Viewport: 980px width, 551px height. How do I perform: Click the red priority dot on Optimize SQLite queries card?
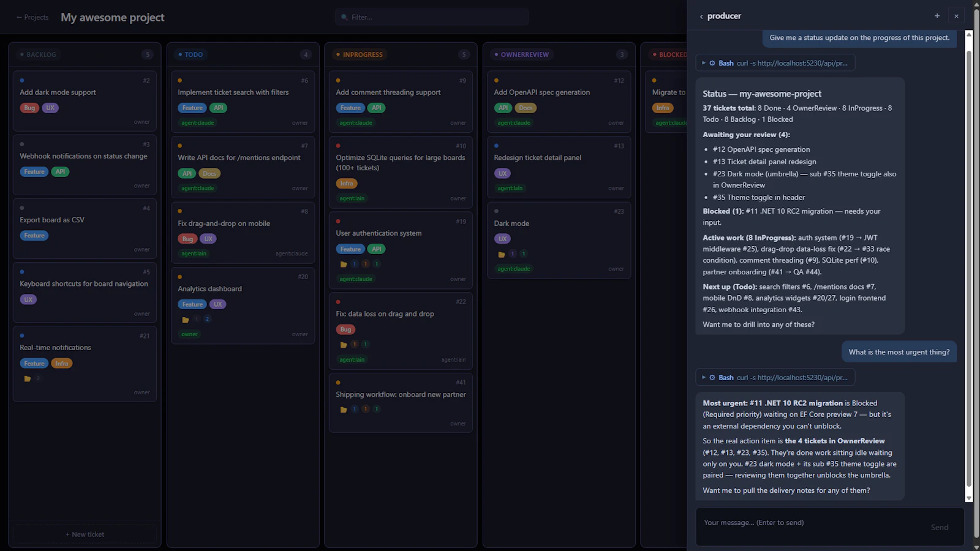coord(338,146)
